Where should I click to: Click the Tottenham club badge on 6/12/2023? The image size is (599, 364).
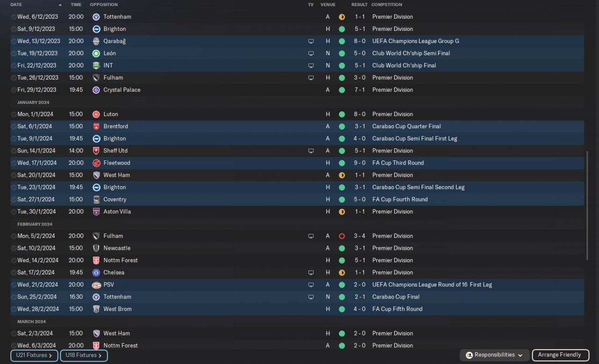click(96, 17)
